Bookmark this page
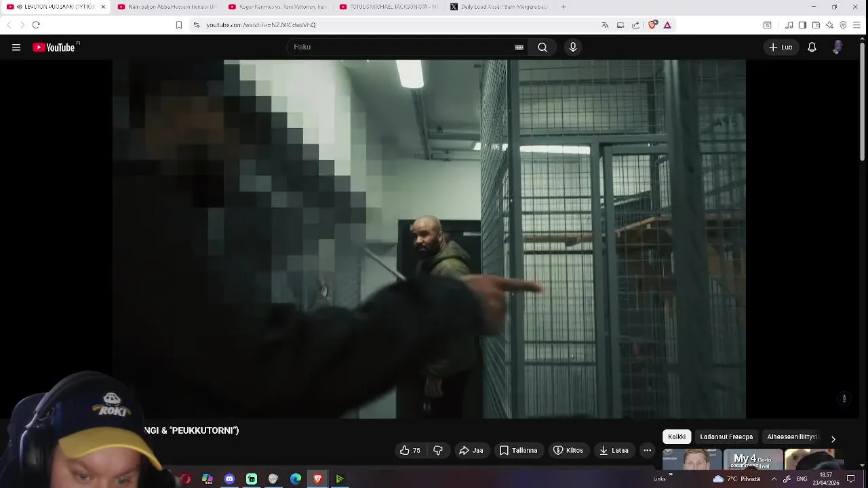Screen dimensions: 868x488 coord(179,25)
